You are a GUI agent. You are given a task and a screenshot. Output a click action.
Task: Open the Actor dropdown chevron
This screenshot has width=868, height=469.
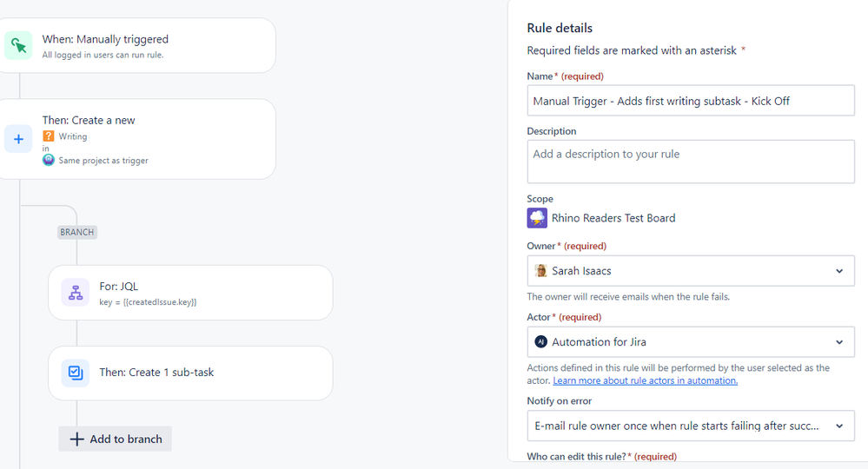tap(839, 342)
